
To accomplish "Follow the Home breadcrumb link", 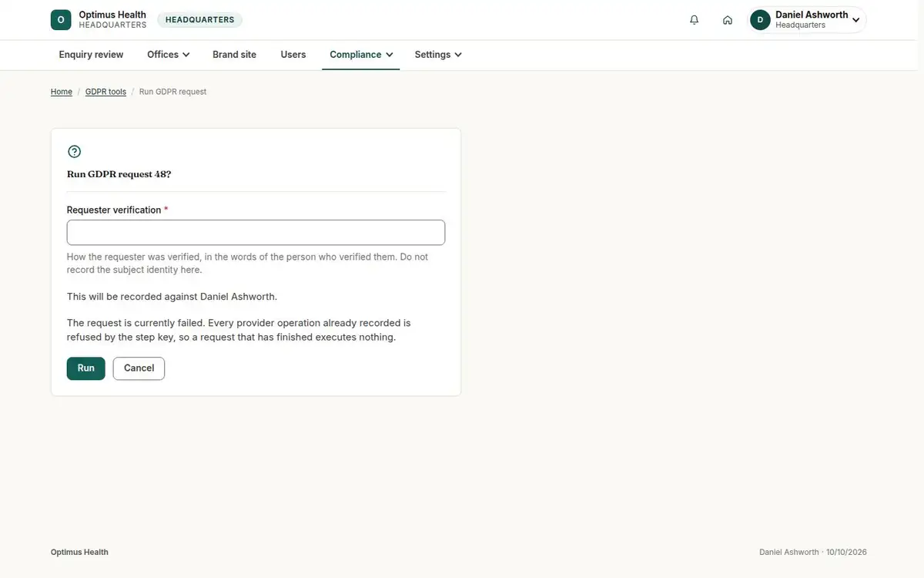I will [x=62, y=92].
